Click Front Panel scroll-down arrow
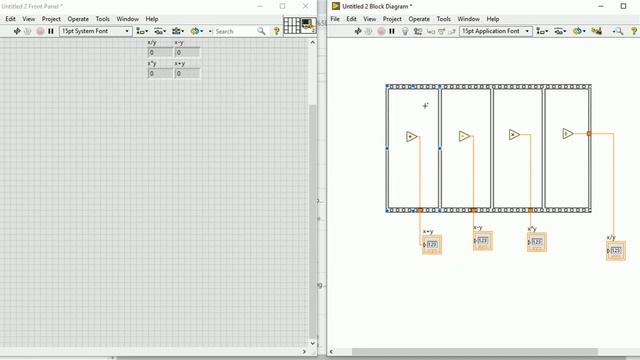Viewport: 640px width, 360px height. click(313, 343)
